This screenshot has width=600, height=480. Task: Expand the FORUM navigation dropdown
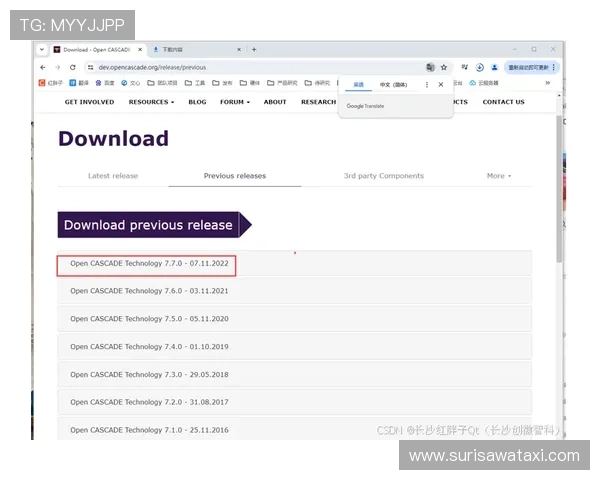234,102
